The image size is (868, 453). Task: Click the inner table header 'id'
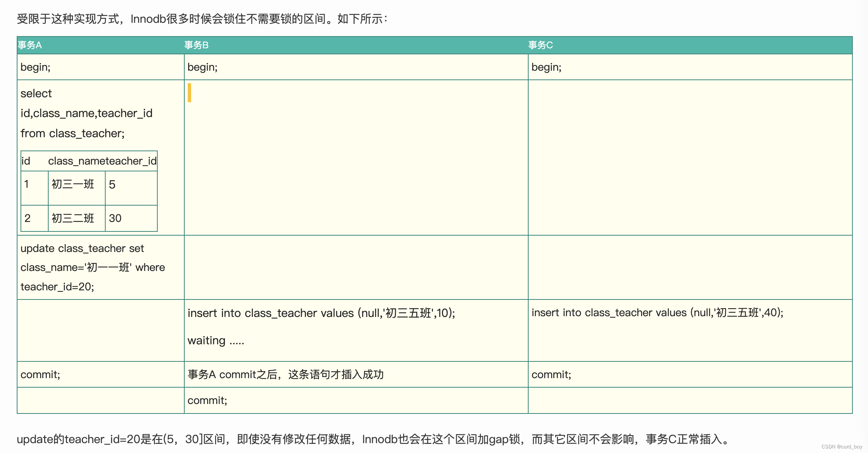point(26,161)
